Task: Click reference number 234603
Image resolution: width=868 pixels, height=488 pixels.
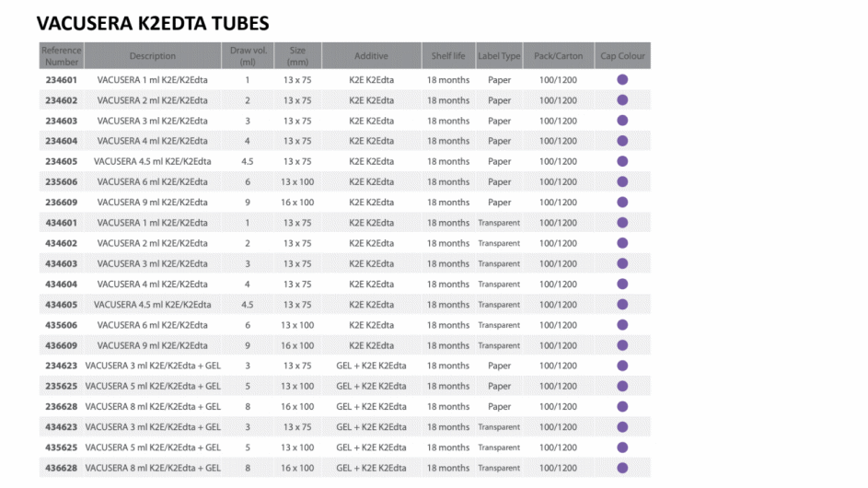Action: coord(62,121)
